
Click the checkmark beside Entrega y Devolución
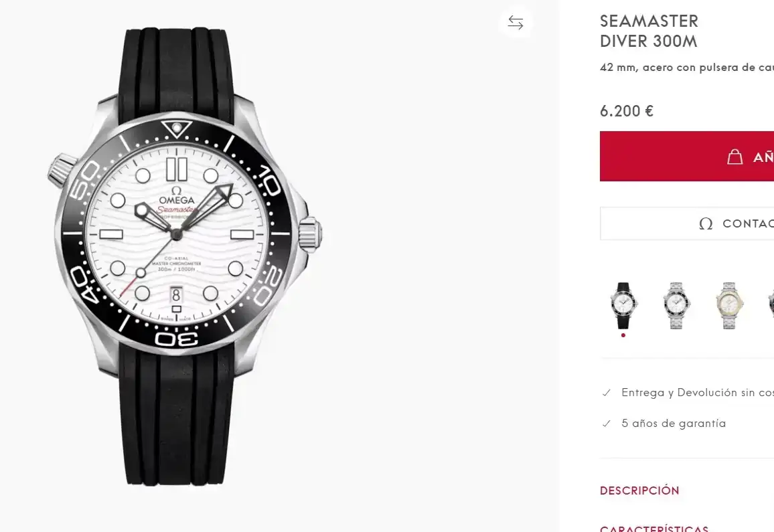coord(607,393)
